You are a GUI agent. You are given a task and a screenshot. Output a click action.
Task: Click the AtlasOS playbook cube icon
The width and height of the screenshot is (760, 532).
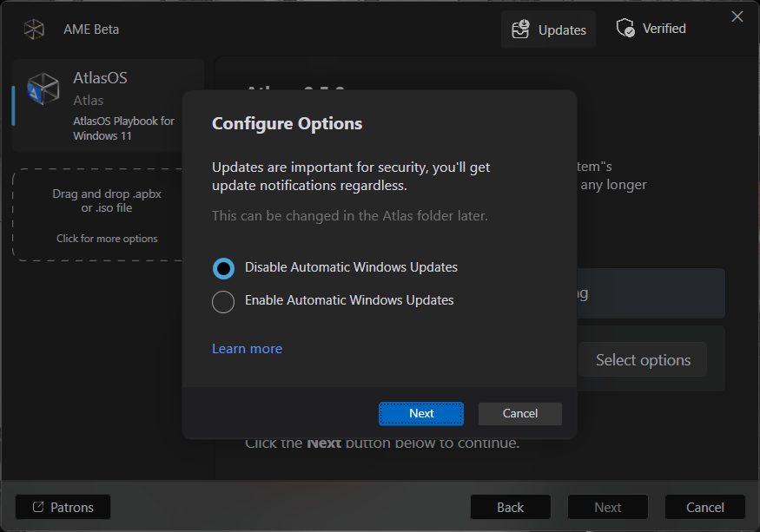coord(43,89)
